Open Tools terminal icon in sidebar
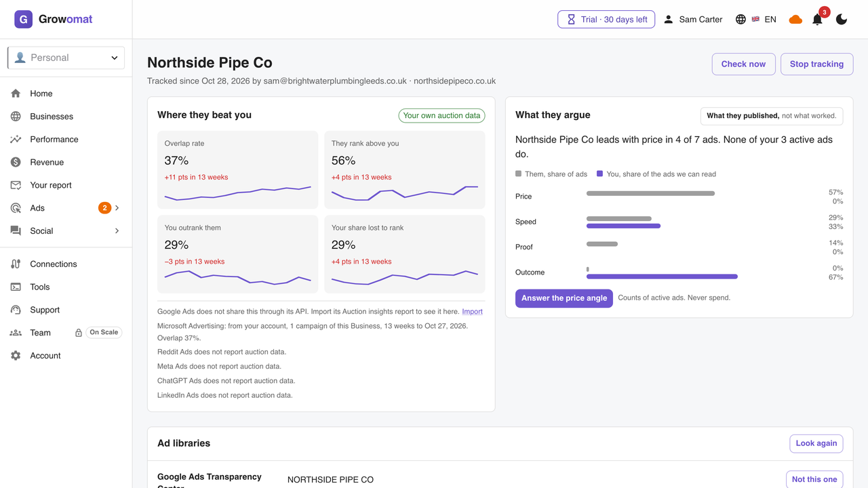This screenshot has width=868, height=488. [x=16, y=287]
